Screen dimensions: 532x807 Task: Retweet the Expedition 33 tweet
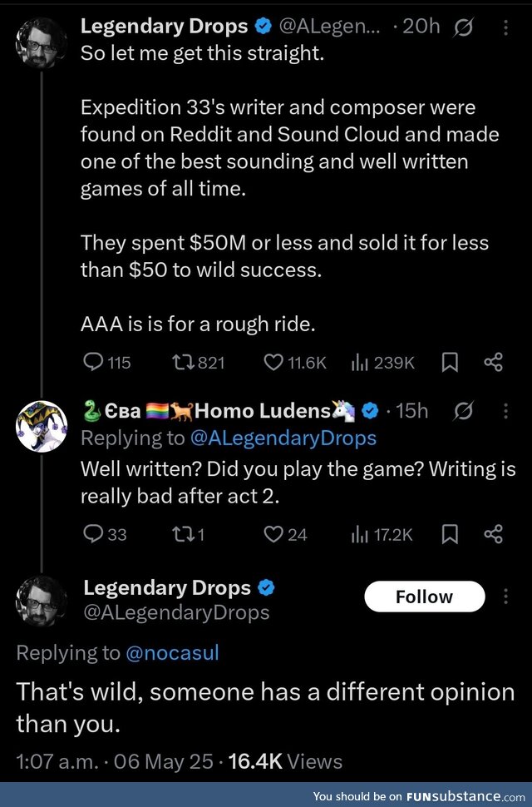tap(183, 362)
